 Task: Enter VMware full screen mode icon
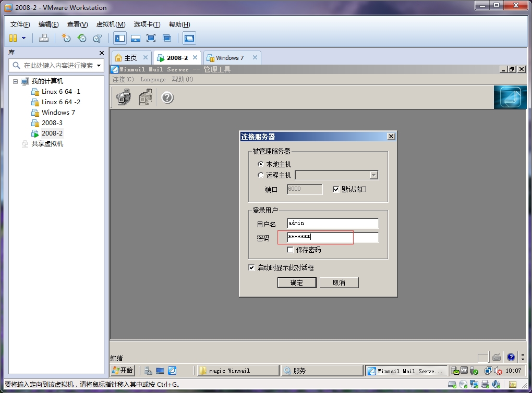point(151,38)
